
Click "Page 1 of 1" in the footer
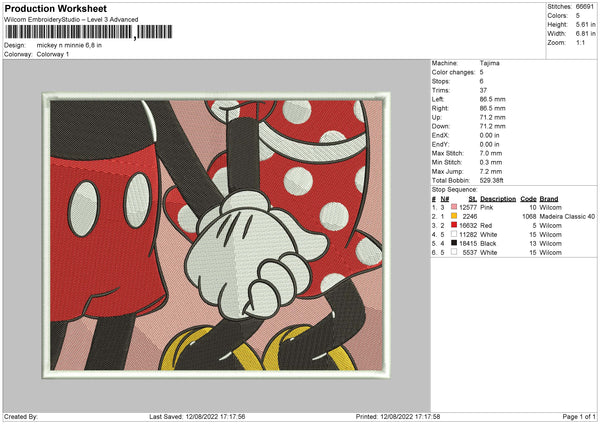coord(579,417)
